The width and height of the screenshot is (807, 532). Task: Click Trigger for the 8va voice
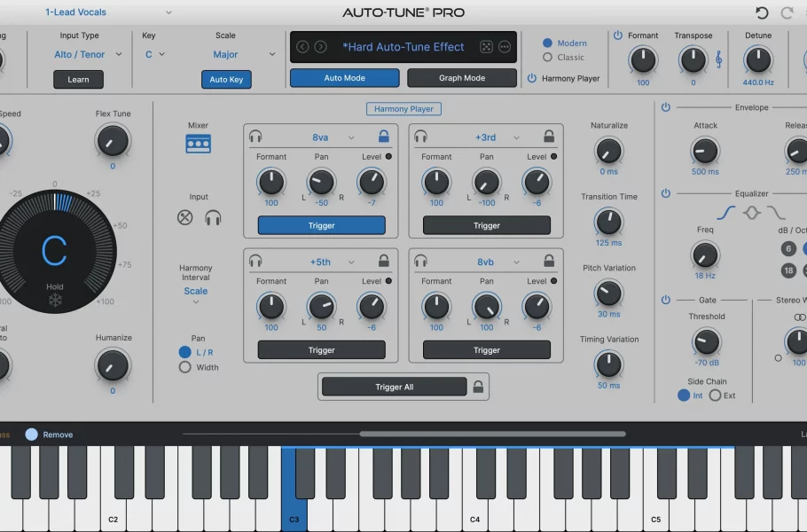coord(321,225)
